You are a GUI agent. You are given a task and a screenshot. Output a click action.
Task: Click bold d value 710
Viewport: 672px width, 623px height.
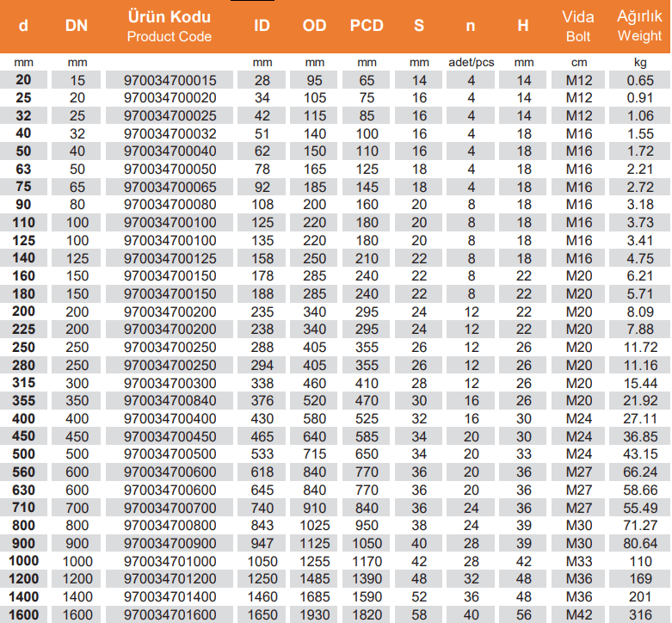coord(23,508)
